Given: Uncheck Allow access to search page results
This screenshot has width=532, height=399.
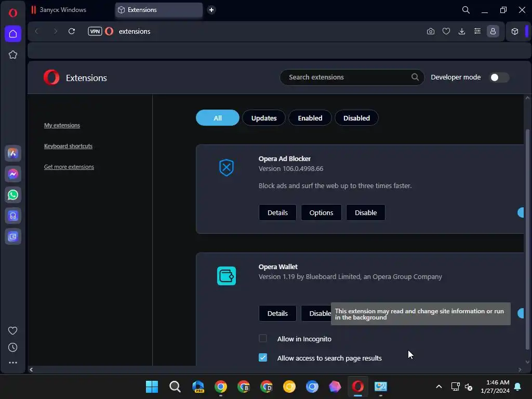Looking at the screenshot, I should tap(263, 357).
